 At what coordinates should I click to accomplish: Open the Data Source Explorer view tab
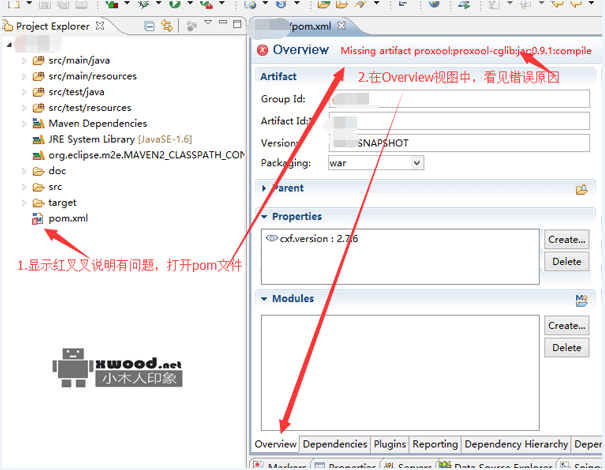point(496,466)
